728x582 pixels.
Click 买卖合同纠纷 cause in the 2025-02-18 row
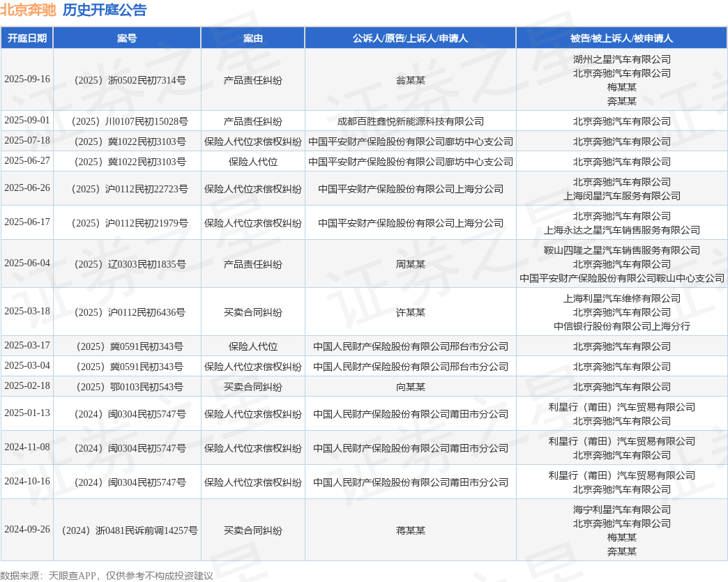pos(253,387)
